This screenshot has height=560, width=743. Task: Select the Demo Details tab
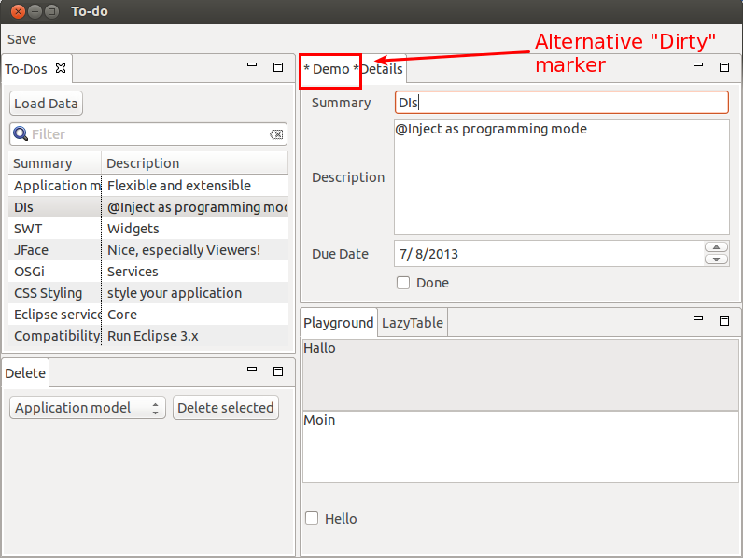tap(353, 69)
